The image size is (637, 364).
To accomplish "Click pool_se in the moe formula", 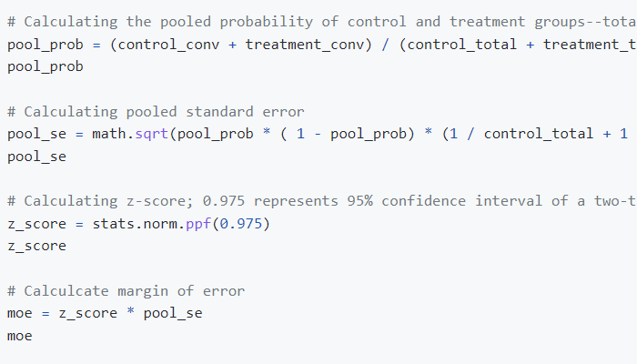I will coord(173,313).
